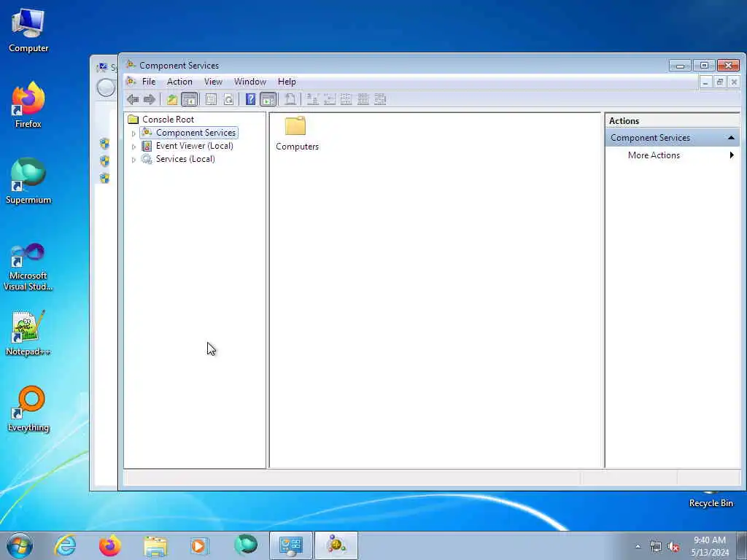Image resolution: width=747 pixels, height=560 pixels.
Task: Select the Supermium desktop shortcut
Action: [x=28, y=181]
